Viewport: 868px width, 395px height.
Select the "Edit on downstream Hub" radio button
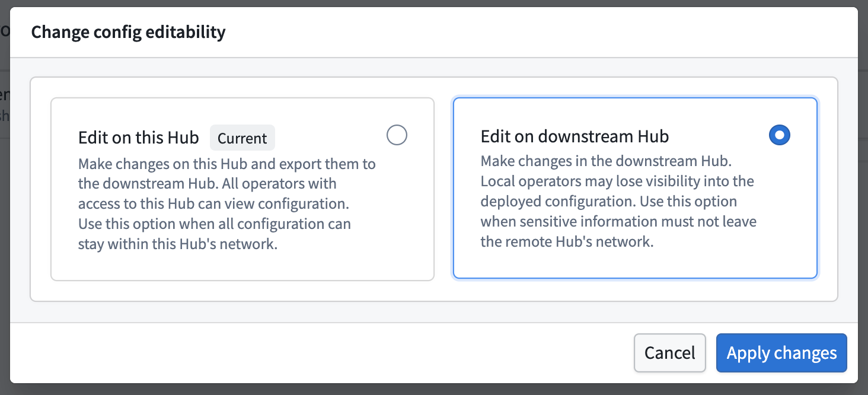coord(780,135)
